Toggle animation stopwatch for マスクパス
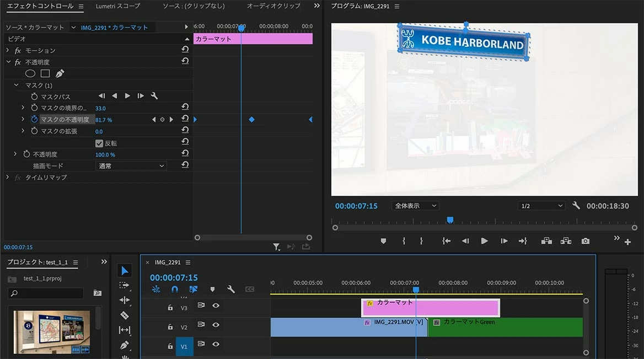 [34, 96]
